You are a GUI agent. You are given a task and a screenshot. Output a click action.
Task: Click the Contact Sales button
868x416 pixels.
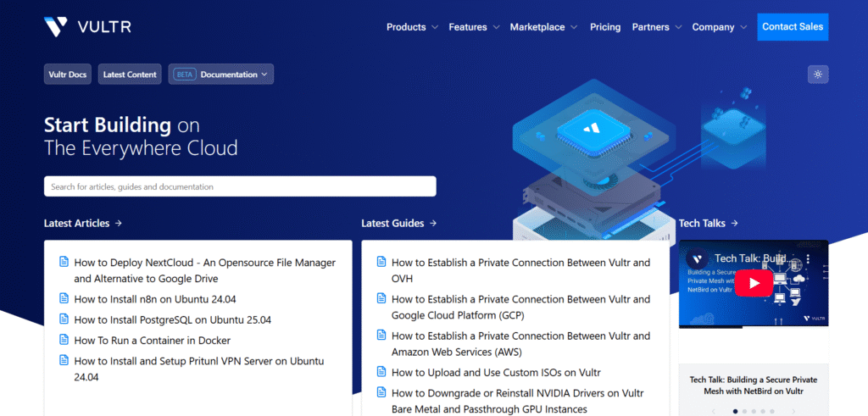pyautogui.click(x=792, y=27)
